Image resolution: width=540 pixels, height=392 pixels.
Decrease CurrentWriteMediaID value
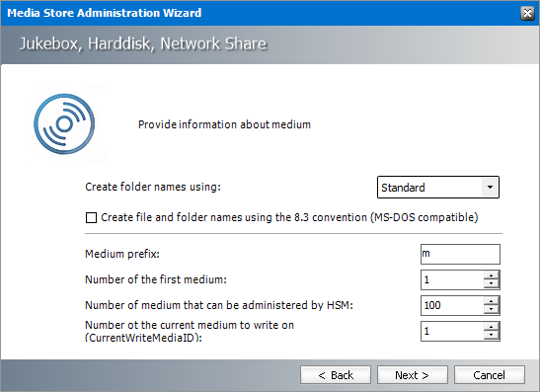coord(491,335)
